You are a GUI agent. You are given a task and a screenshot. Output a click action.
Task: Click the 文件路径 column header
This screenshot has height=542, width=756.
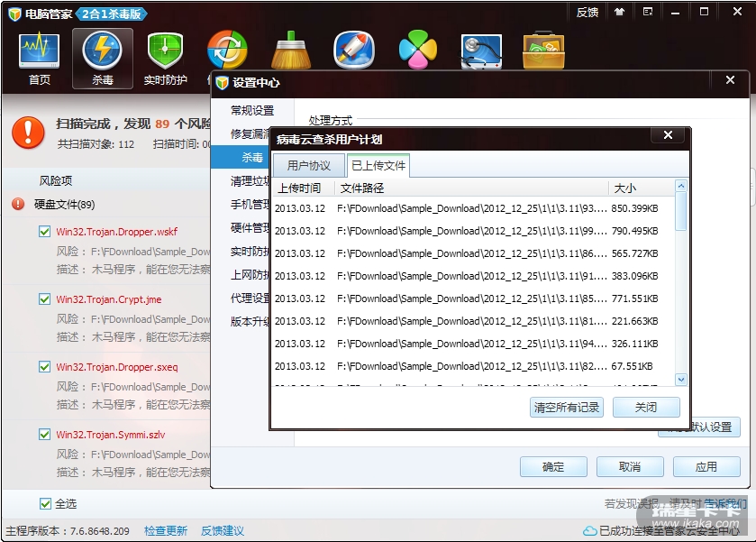click(471, 188)
